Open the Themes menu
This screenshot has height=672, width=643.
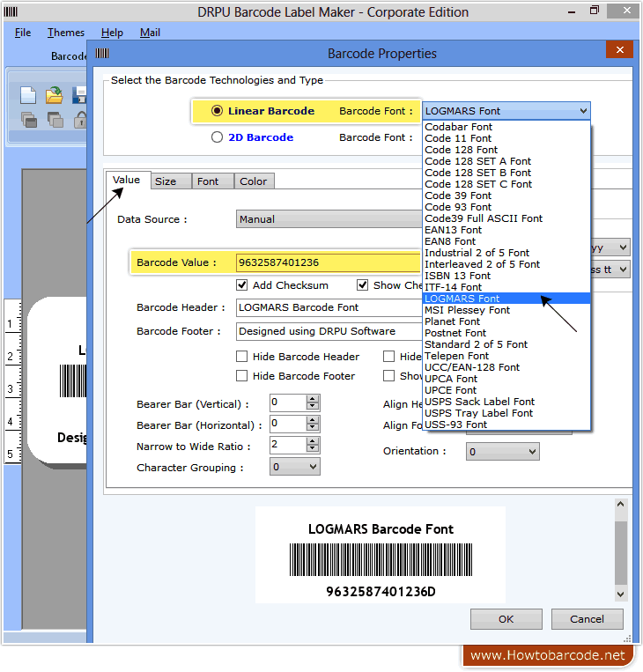65,33
